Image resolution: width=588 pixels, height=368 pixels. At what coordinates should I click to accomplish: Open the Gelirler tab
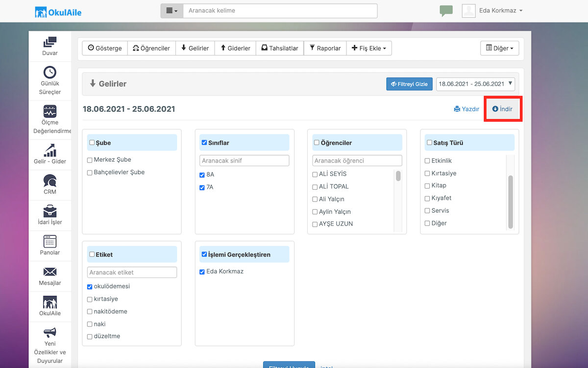pyautogui.click(x=195, y=48)
